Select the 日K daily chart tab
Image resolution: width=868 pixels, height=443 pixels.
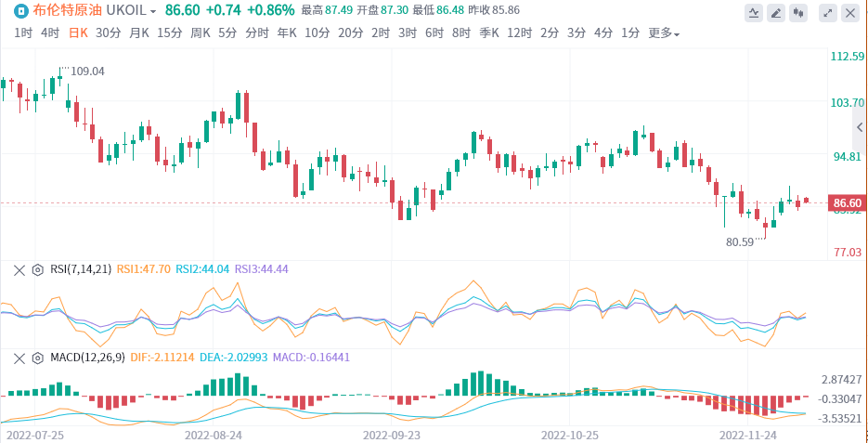point(78,33)
